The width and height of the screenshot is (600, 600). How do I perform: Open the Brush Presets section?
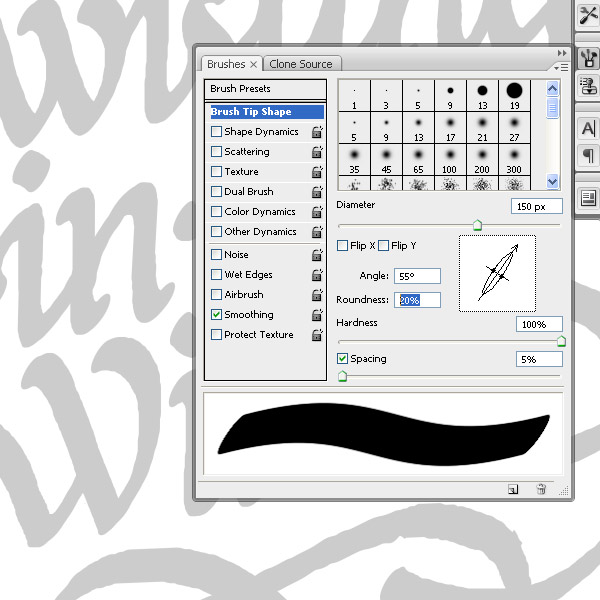(x=265, y=89)
